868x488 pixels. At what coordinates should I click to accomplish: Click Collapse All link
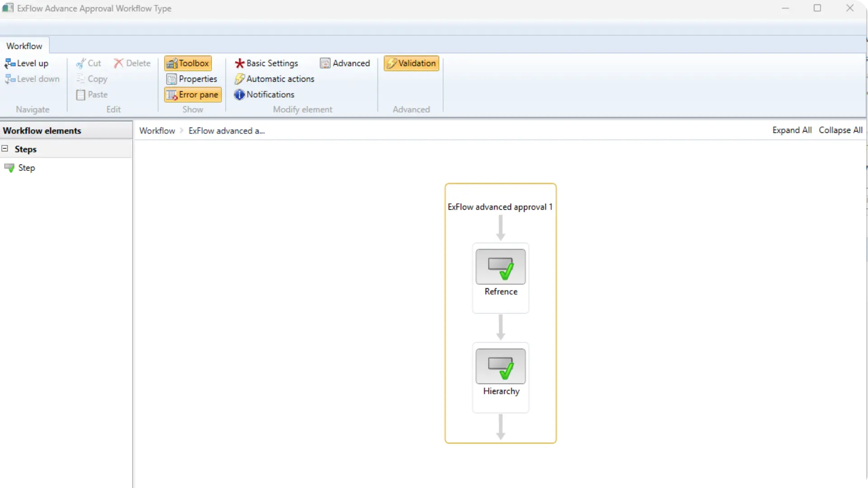pos(840,130)
